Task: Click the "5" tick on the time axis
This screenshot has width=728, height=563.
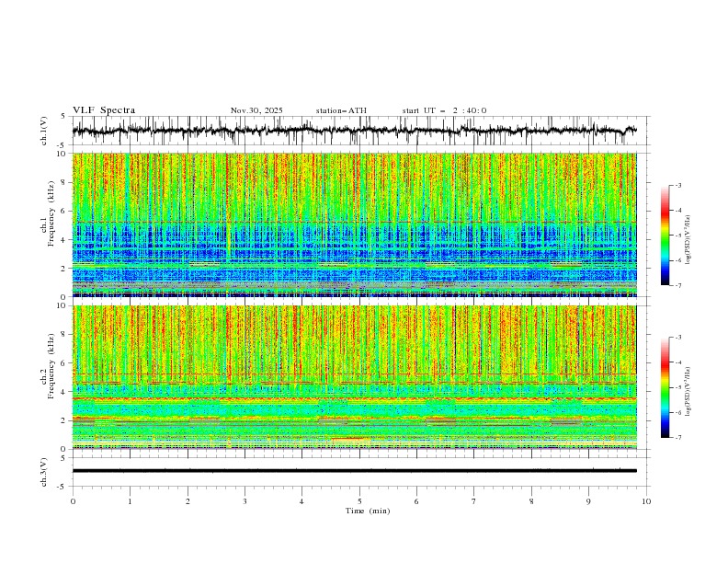Action: (359, 501)
